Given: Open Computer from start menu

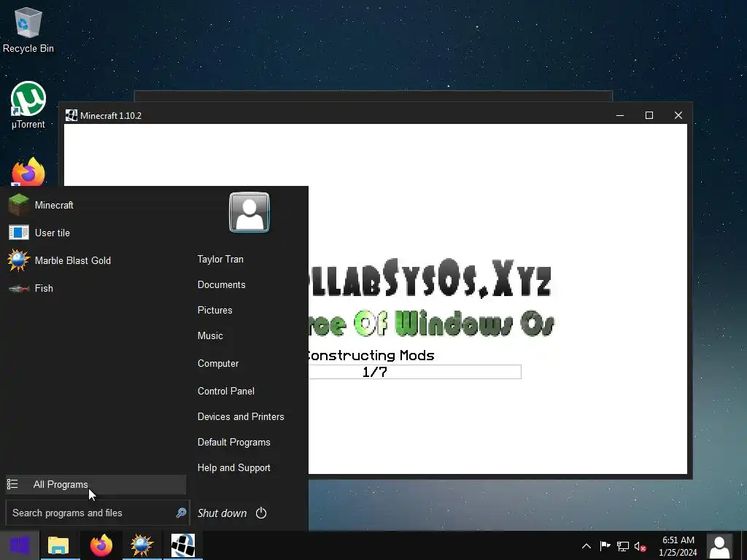Looking at the screenshot, I should (218, 363).
